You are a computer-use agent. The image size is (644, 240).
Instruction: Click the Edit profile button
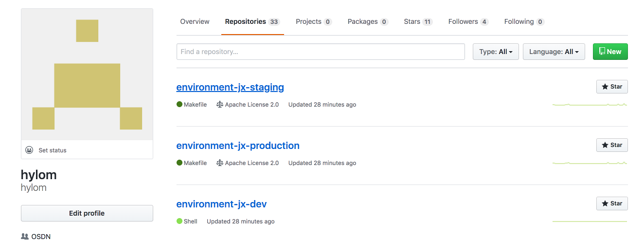tap(87, 213)
